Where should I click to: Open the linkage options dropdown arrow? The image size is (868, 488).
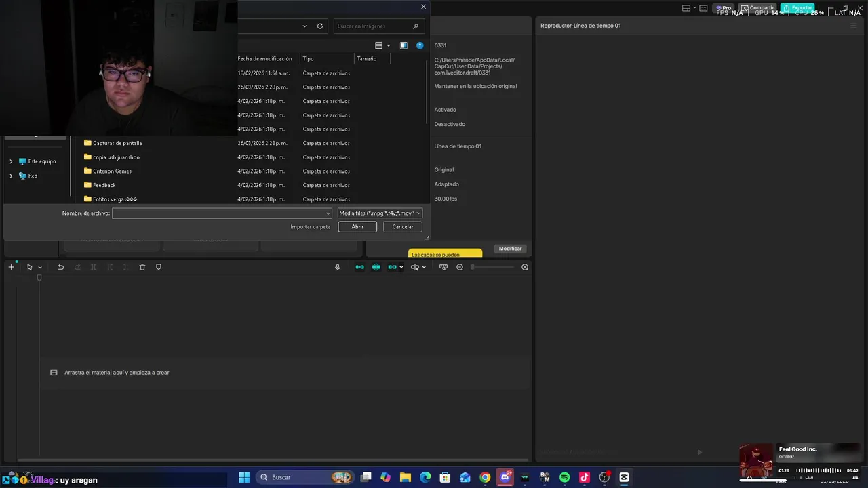(401, 268)
